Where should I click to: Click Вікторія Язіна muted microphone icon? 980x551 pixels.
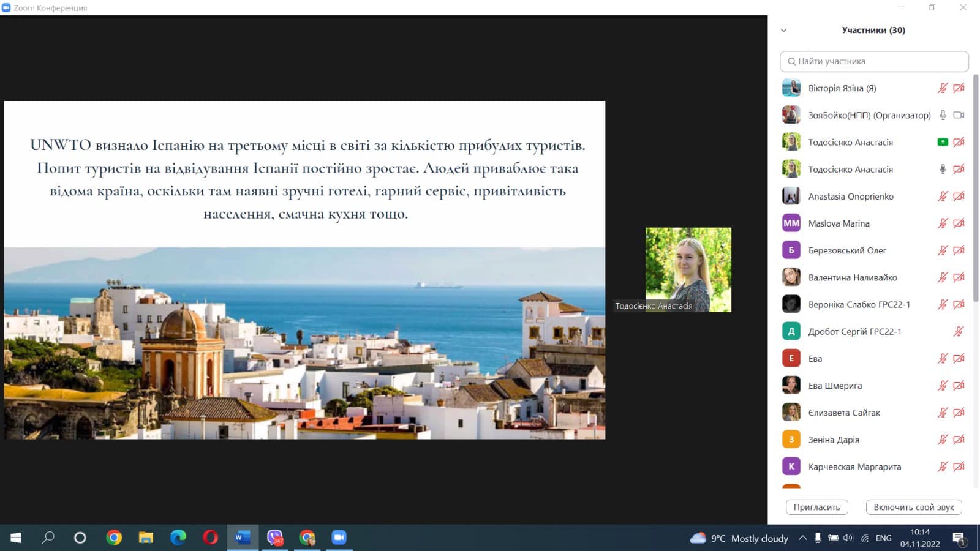point(943,88)
